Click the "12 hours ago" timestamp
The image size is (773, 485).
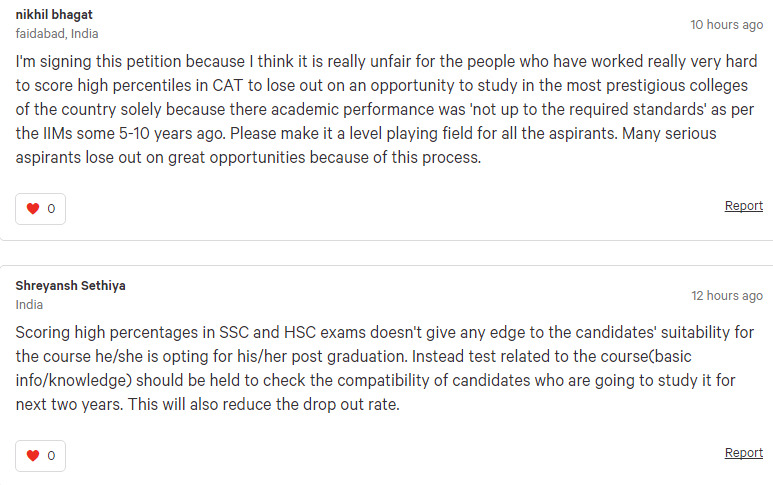click(727, 296)
